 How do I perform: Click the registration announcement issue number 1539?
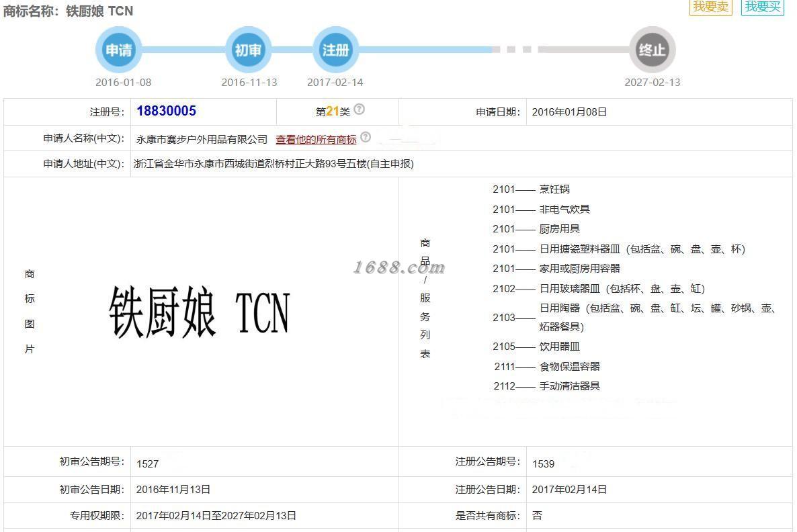(x=544, y=464)
